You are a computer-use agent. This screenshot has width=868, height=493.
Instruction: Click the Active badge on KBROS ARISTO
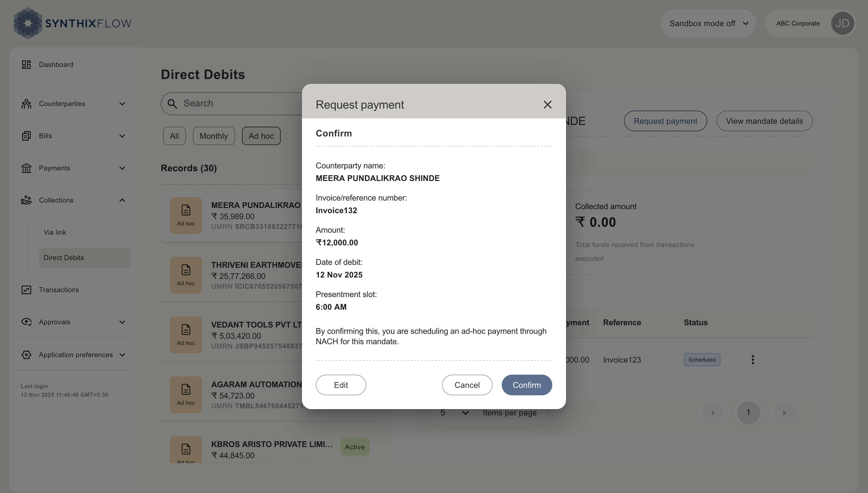(354, 447)
